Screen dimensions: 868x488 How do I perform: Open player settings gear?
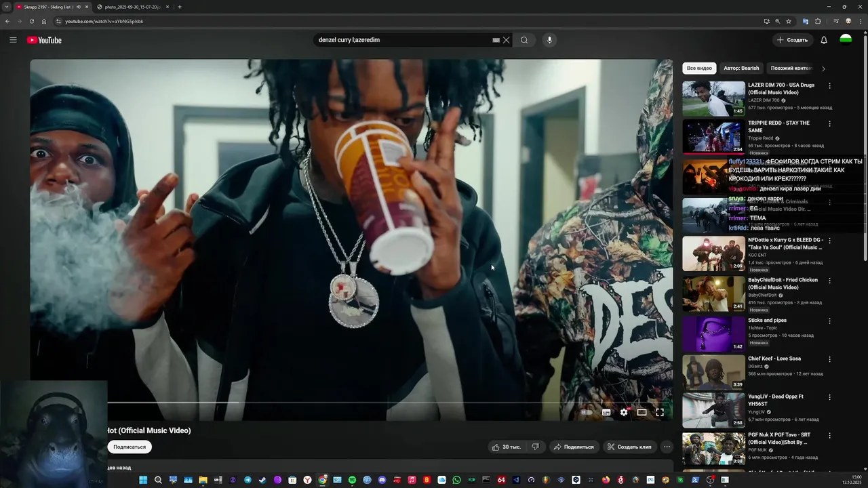(x=624, y=412)
